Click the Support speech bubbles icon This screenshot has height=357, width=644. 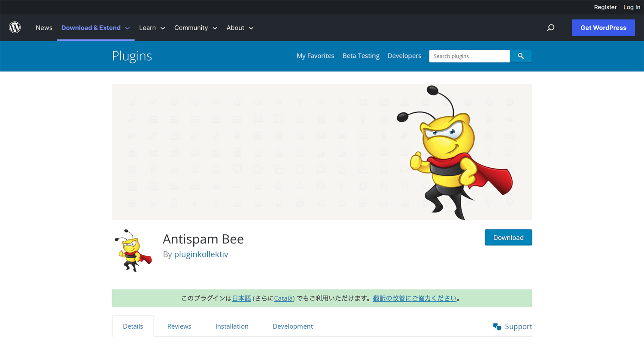497,327
